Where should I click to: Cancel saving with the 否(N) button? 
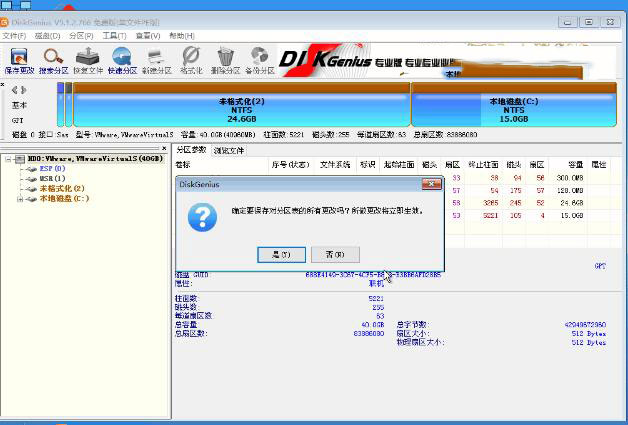click(x=335, y=254)
